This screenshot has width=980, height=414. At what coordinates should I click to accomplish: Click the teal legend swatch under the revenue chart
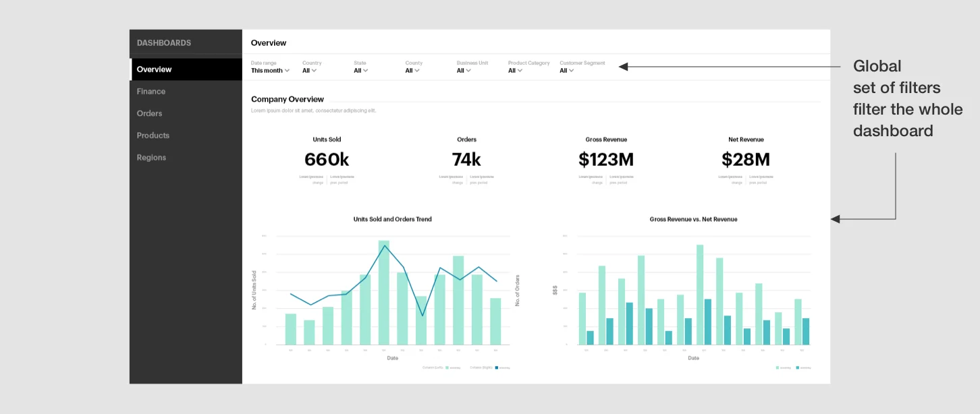point(798,367)
